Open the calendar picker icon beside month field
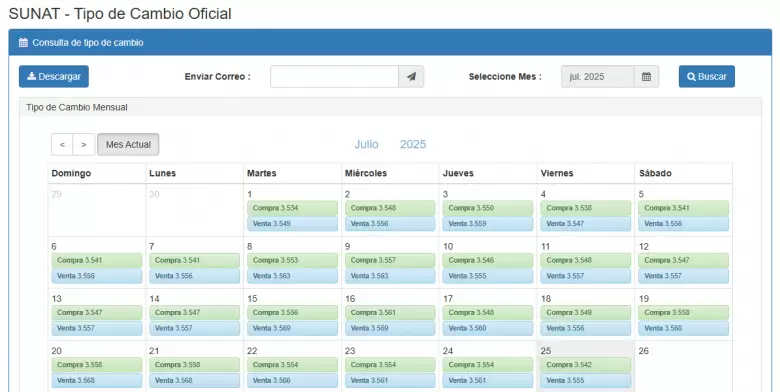The image size is (780, 392). 646,77
